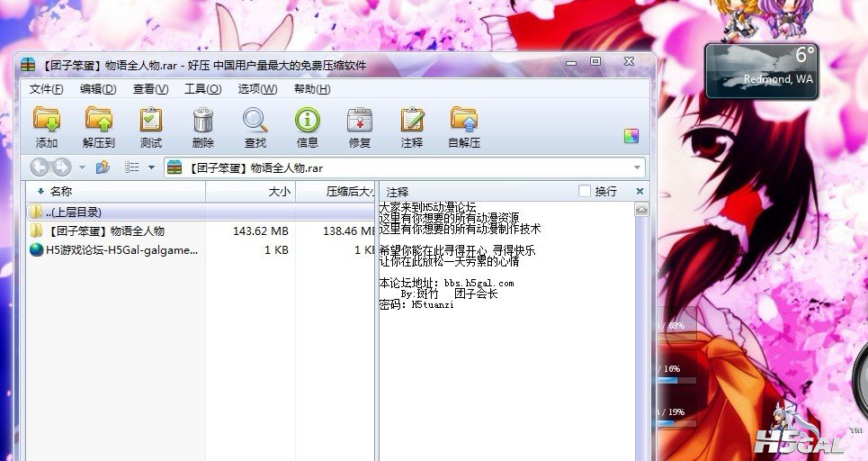Click the 修复 (Repair) toolbar icon
Screen dimensions: 868x461
coord(359,128)
